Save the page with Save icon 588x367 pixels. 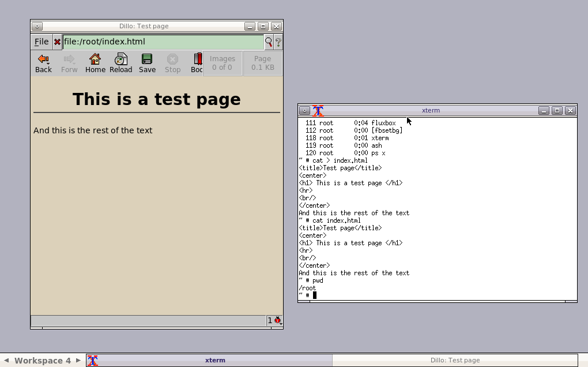147,63
